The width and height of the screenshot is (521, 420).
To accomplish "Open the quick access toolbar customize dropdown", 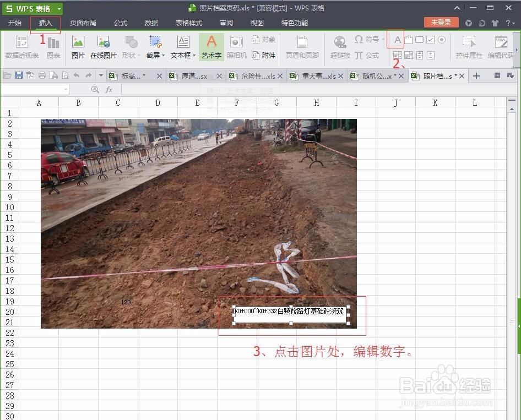I will click(101, 76).
